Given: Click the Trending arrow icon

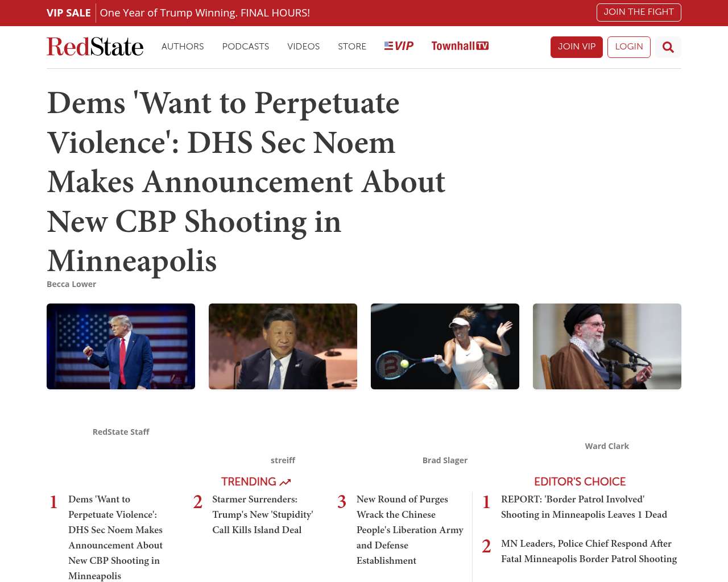Looking at the screenshot, I should point(285,482).
